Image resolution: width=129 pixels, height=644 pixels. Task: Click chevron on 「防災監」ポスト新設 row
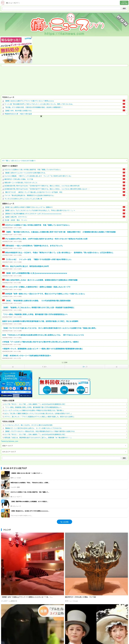(127, 107)
